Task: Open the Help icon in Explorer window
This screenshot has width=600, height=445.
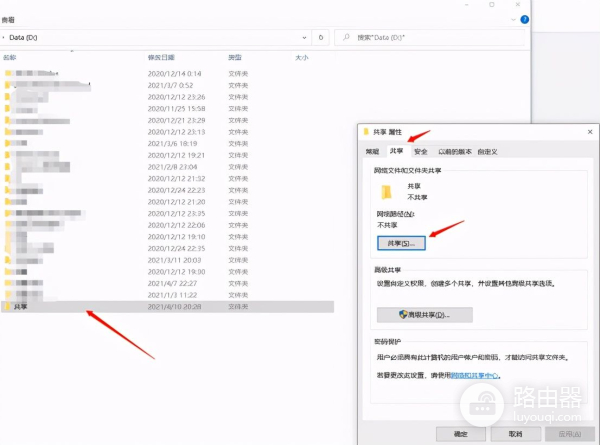Action: click(525, 19)
